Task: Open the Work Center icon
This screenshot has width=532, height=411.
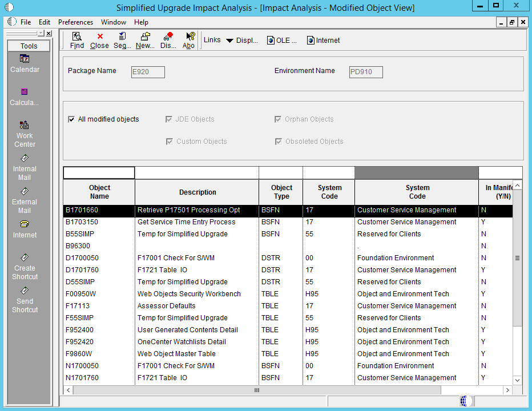Action: coord(25,134)
